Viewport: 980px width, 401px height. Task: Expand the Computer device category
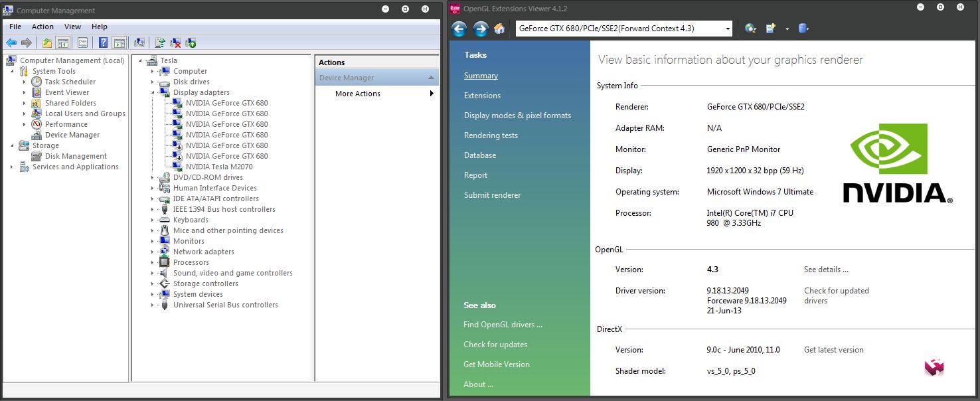tap(153, 71)
